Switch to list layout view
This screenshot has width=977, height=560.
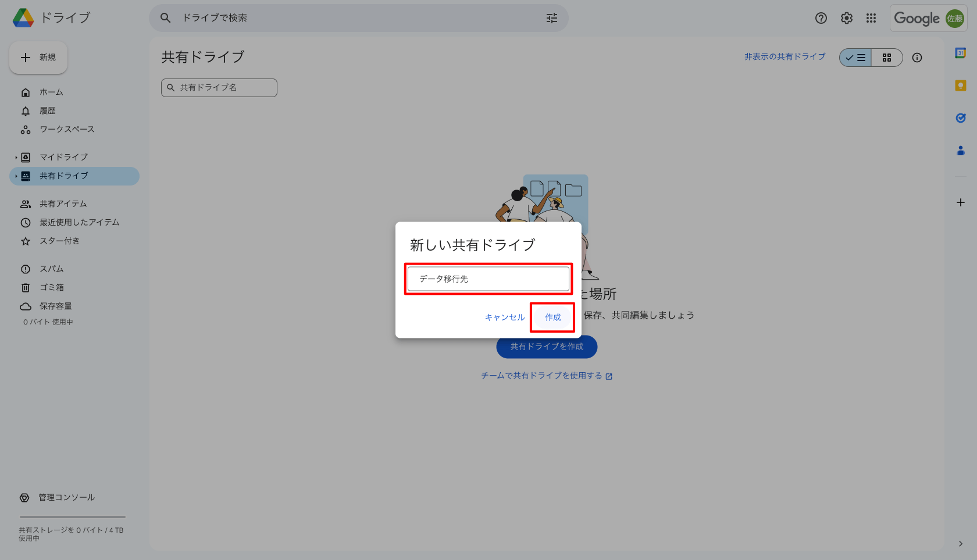(855, 58)
